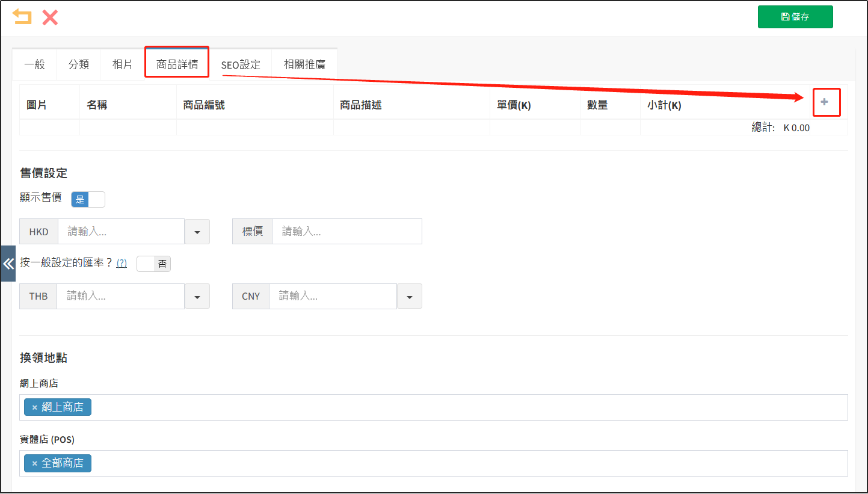This screenshot has height=494, width=868.
Task: Click the (?) exchange rate help link
Action: click(x=122, y=264)
